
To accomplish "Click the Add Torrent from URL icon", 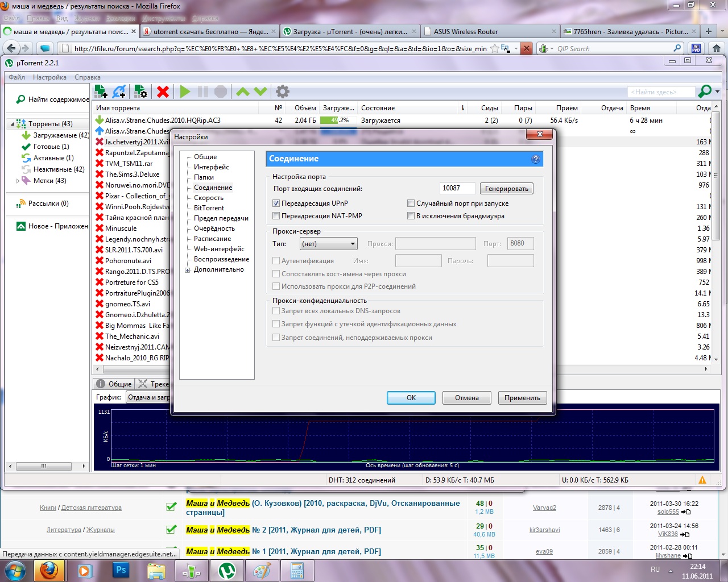I will coord(119,91).
